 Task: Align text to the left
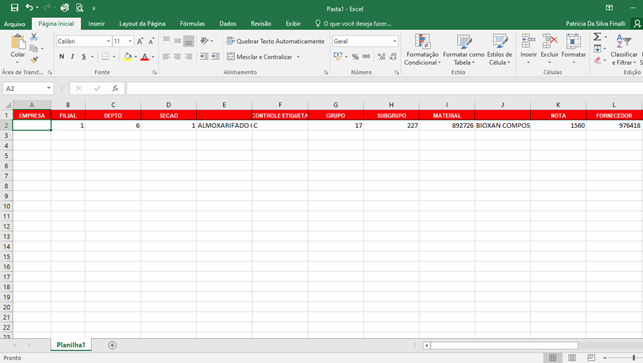click(166, 57)
